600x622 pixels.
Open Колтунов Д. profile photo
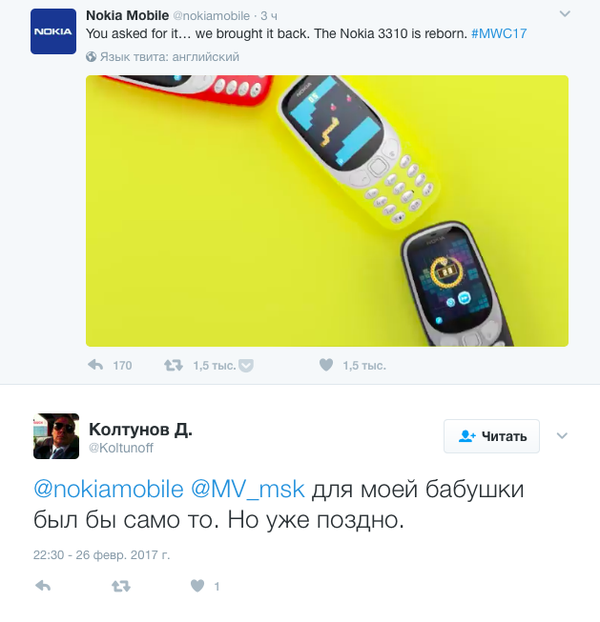point(56,436)
